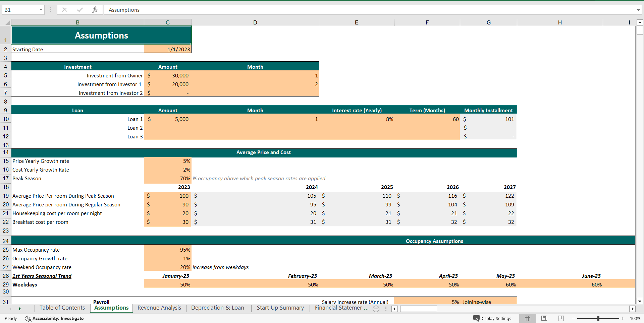Click the next sheet navigation arrow

20,309
